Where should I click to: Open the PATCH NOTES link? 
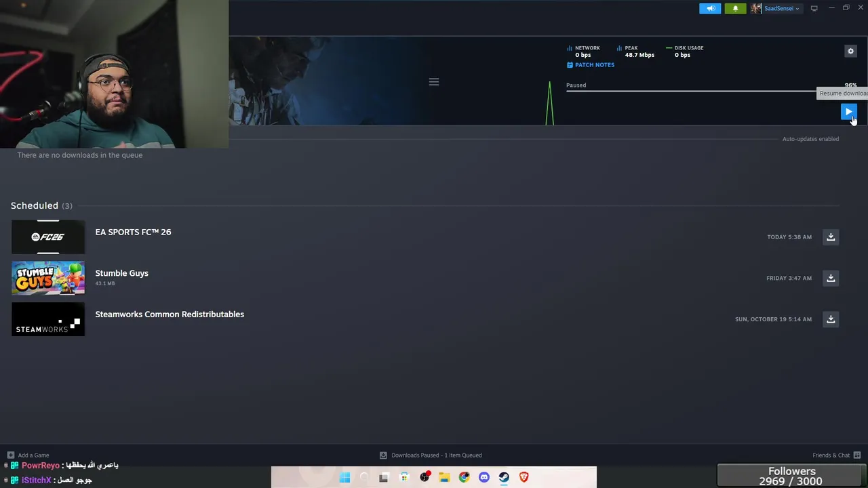coord(591,65)
